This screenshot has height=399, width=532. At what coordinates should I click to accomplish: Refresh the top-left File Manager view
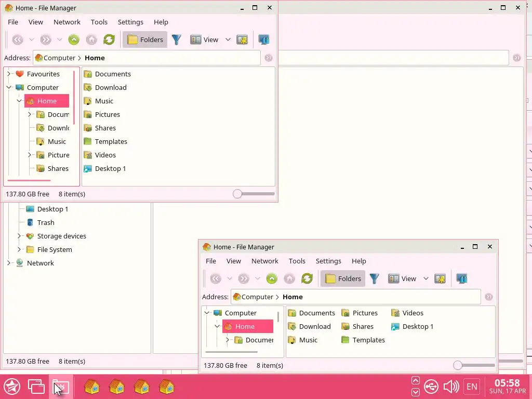point(109,39)
